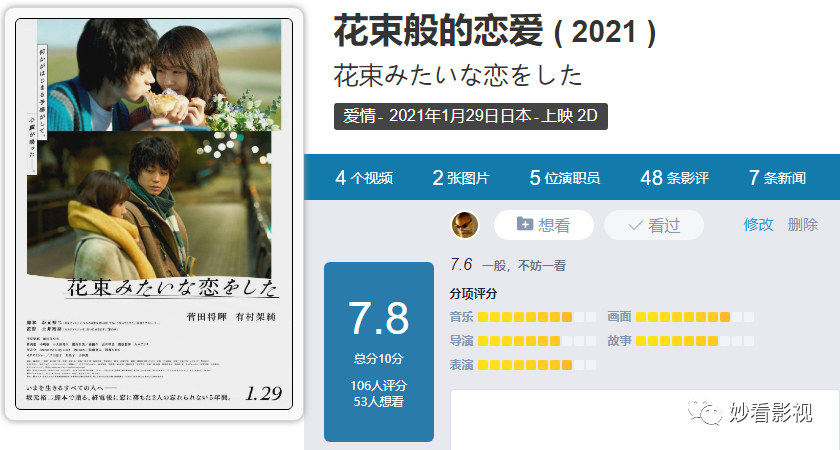Click the 画面 rating bar
The width and height of the screenshot is (840, 450).
[695, 317]
